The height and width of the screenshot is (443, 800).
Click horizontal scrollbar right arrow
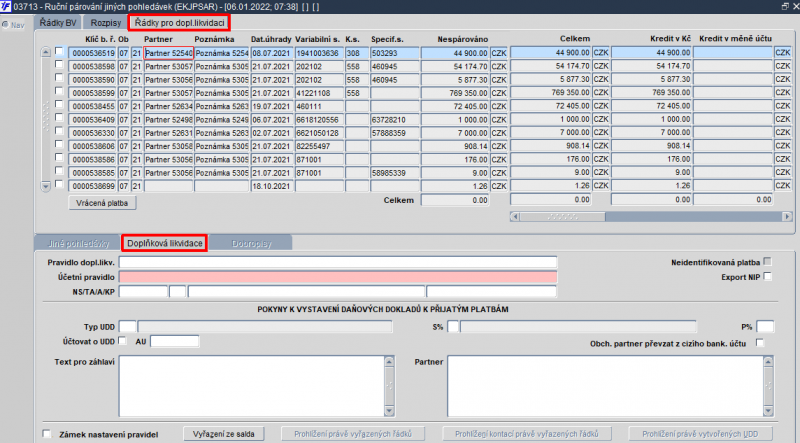tap(788, 216)
